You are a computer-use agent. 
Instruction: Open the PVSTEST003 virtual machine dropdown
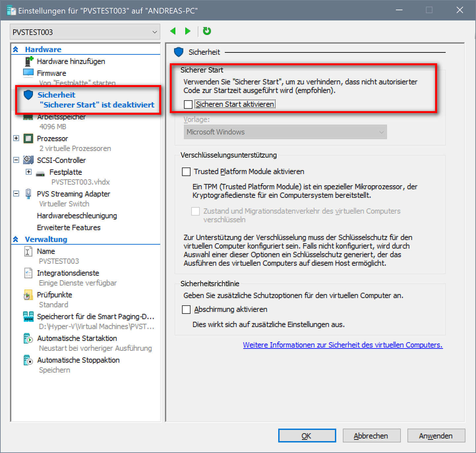pyautogui.click(x=85, y=32)
